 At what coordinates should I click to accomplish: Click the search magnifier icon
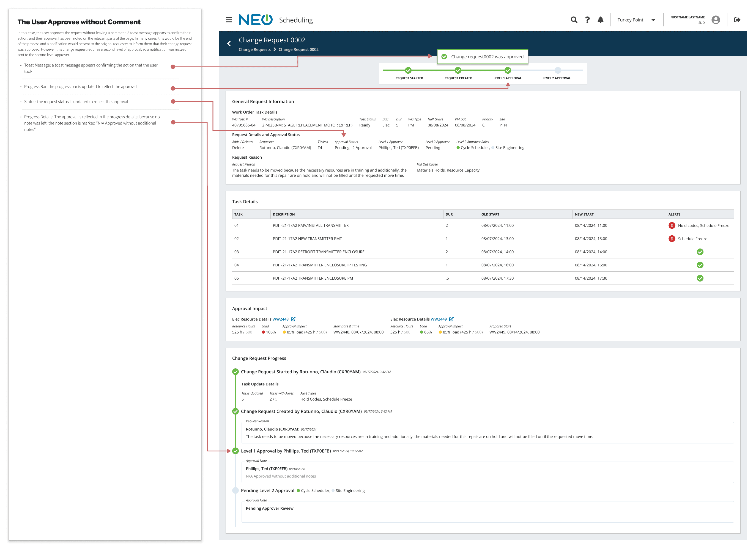574,20
